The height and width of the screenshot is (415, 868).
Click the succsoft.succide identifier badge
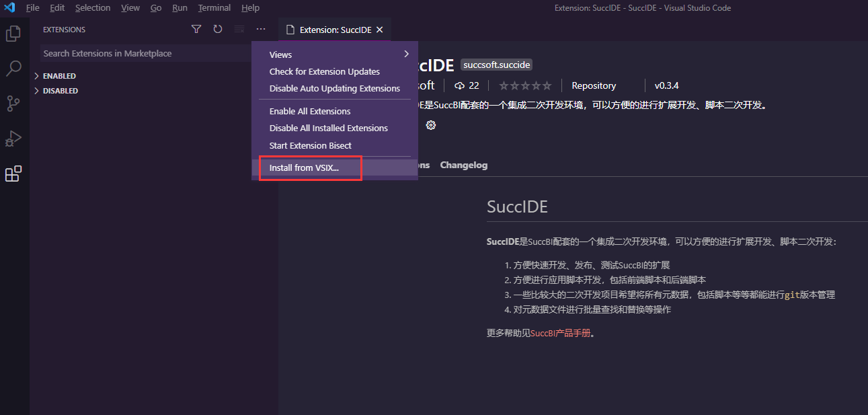tap(497, 65)
